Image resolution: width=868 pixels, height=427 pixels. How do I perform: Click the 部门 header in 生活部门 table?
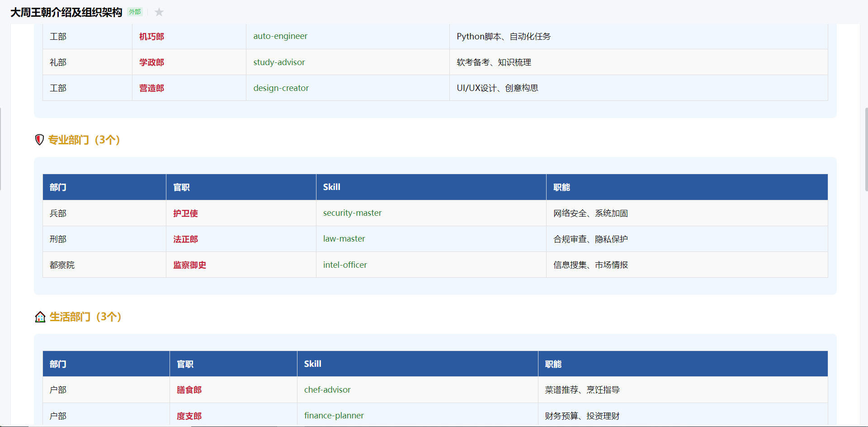(106, 364)
